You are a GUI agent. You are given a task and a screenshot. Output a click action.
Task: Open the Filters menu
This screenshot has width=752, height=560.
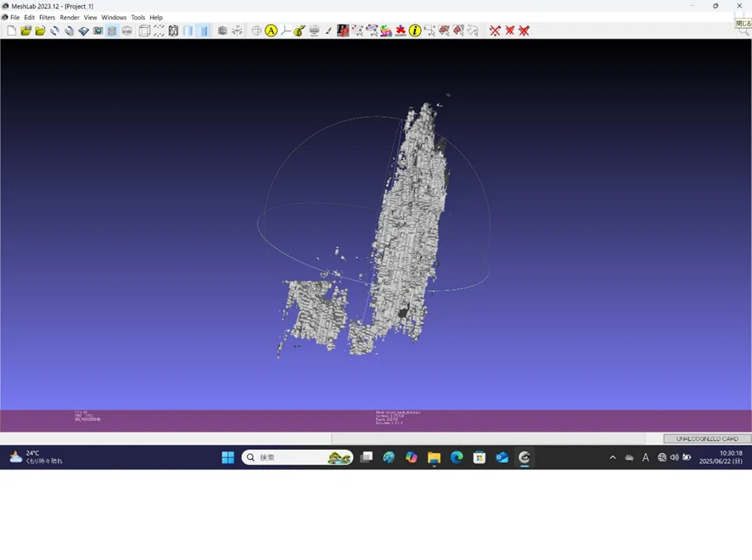click(x=47, y=17)
